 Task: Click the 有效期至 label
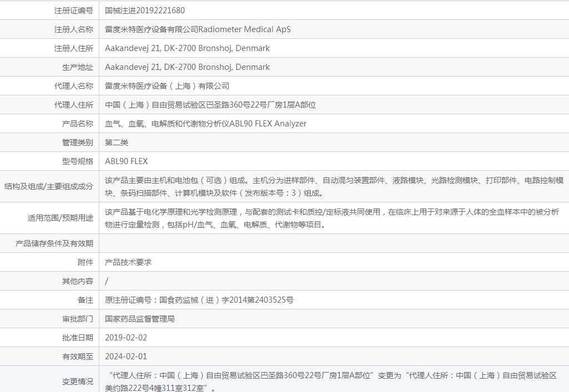78,357
